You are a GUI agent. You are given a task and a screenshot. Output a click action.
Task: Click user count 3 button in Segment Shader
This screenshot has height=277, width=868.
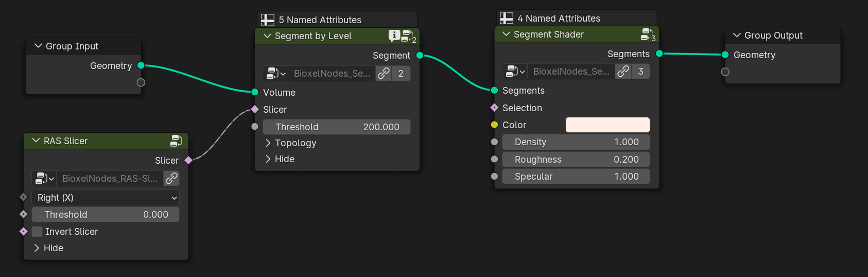[640, 72]
